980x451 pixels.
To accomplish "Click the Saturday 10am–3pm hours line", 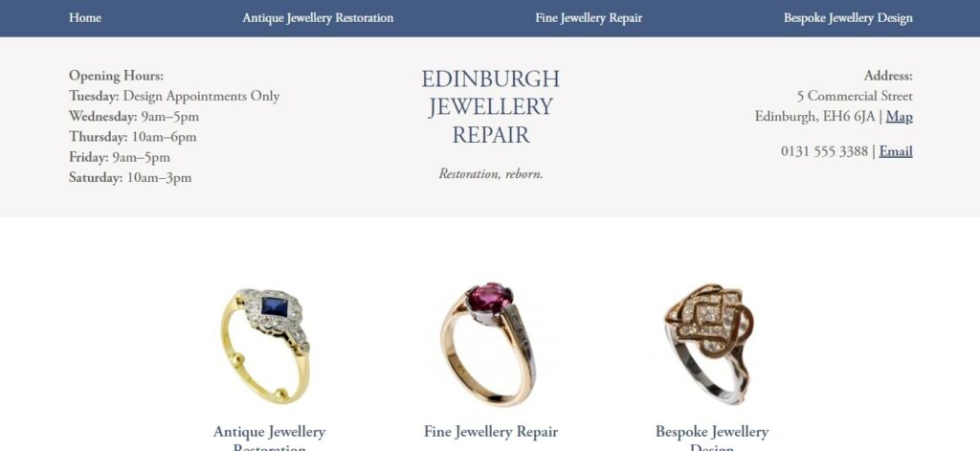I will (130, 178).
